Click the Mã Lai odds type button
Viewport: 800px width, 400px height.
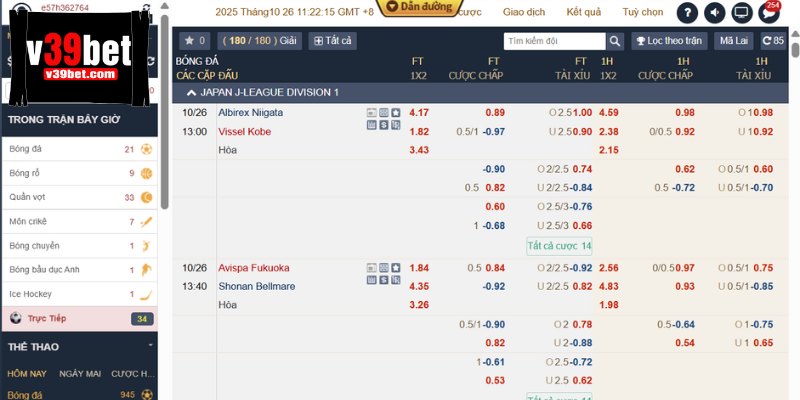[734, 41]
